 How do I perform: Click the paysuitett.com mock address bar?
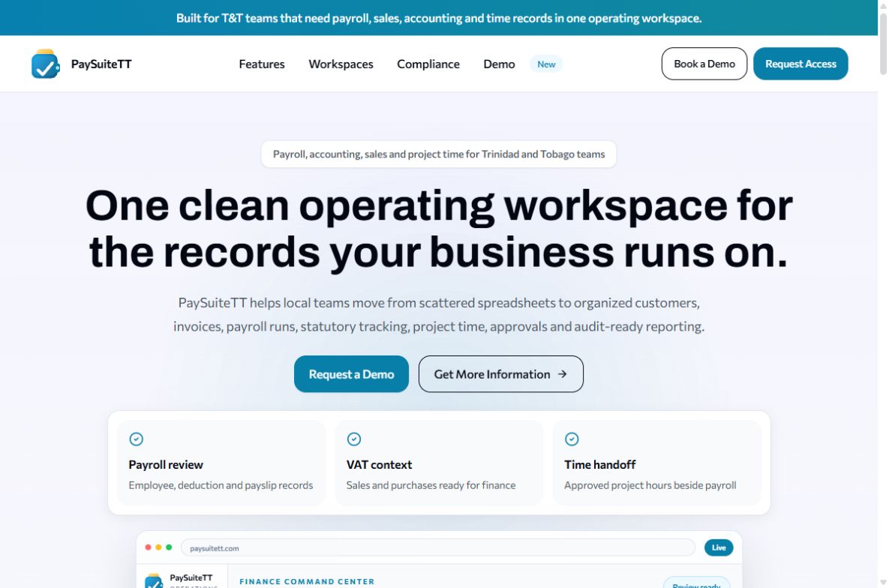click(437, 547)
